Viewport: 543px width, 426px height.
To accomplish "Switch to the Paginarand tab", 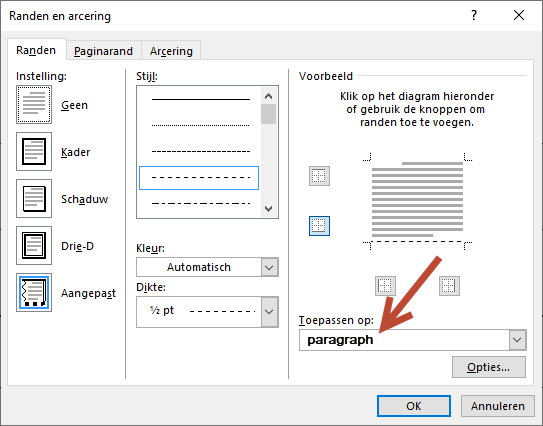I will (104, 51).
